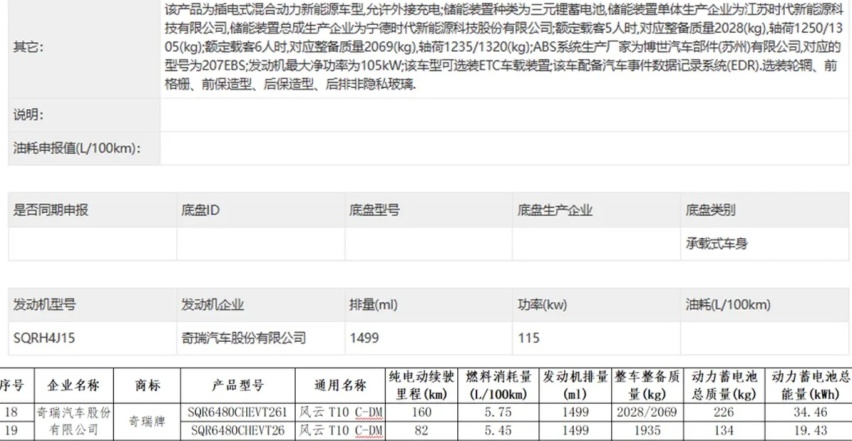Screen dimensions: 852x441
Task: Click the battery mass value 134
Action: coord(724,431)
